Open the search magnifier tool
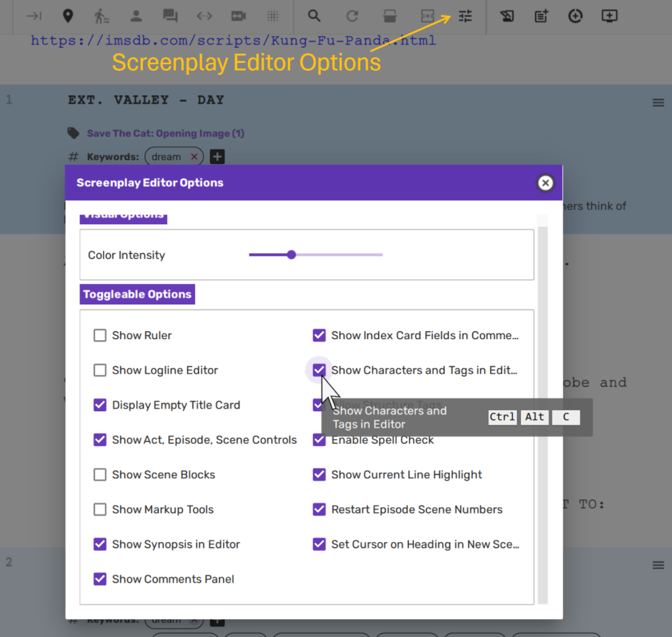Screen dimensions: 672x637 tap(314, 16)
